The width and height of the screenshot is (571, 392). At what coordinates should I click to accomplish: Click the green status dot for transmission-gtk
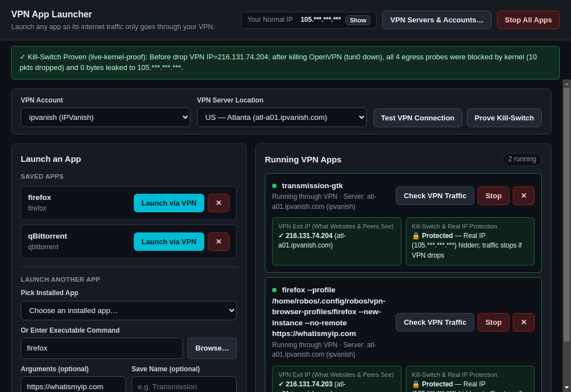pos(274,186)
